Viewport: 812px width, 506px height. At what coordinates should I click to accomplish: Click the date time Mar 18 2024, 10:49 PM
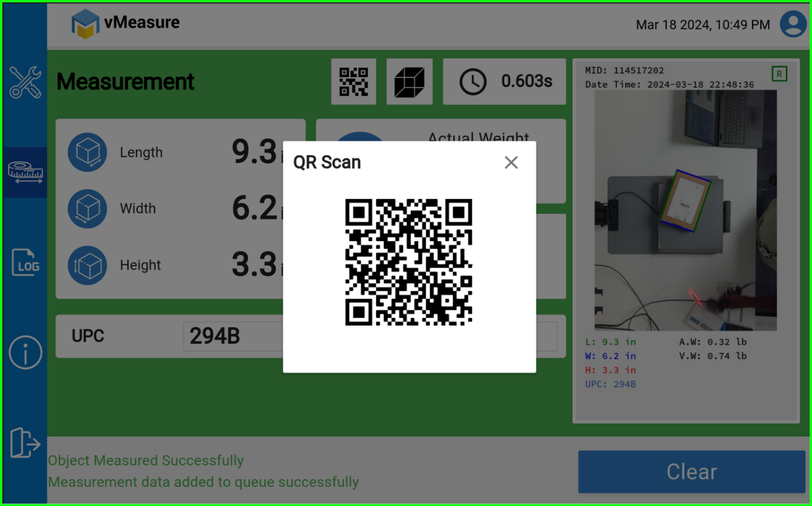click(x=703, y=25)
